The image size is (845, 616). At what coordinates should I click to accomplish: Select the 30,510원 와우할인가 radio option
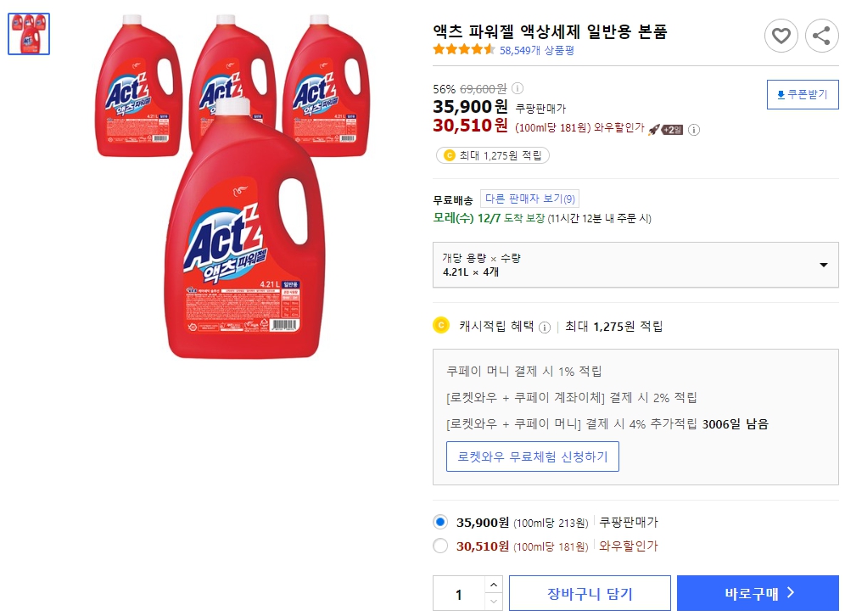pos(440,546)
